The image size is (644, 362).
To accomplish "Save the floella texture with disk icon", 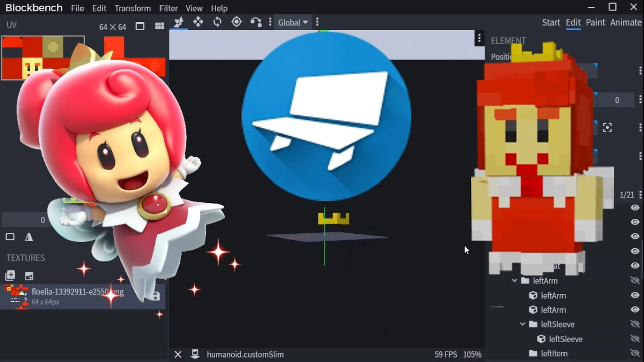I will pos(155,296).
